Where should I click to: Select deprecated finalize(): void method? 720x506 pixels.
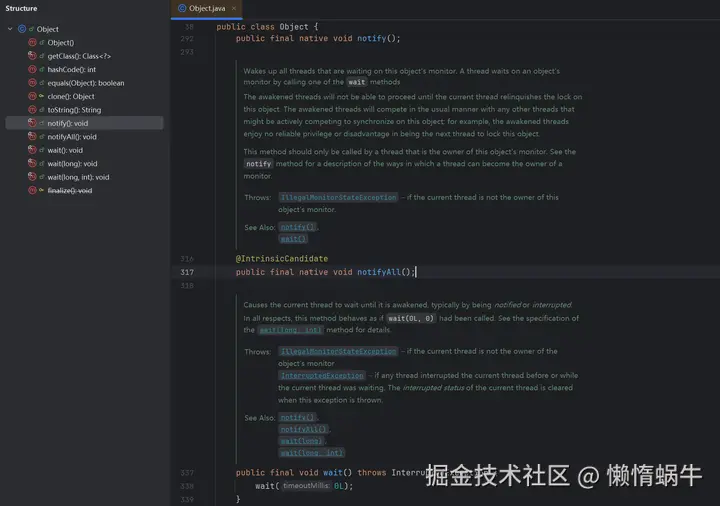point(84,191)
